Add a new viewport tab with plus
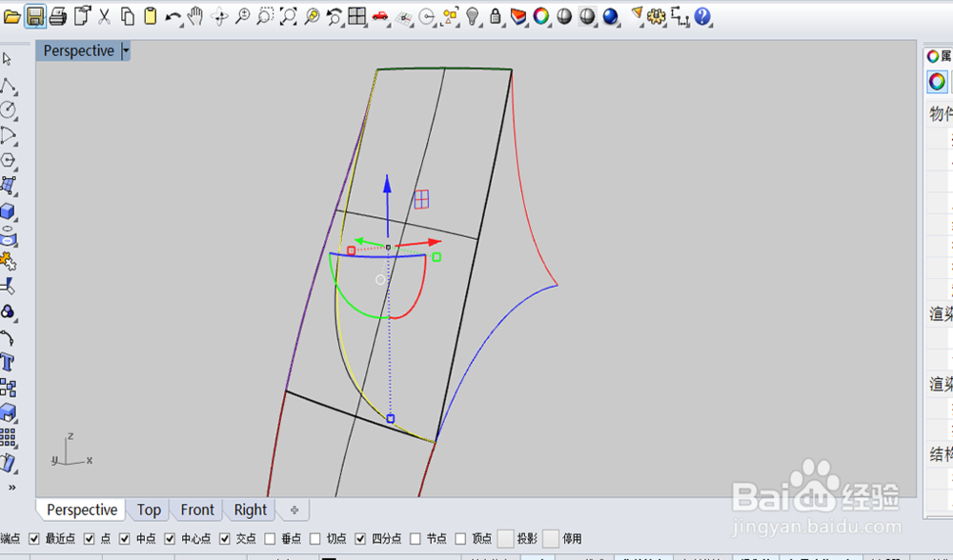Viewport: 953px width, 560px height. coord(294,510)
